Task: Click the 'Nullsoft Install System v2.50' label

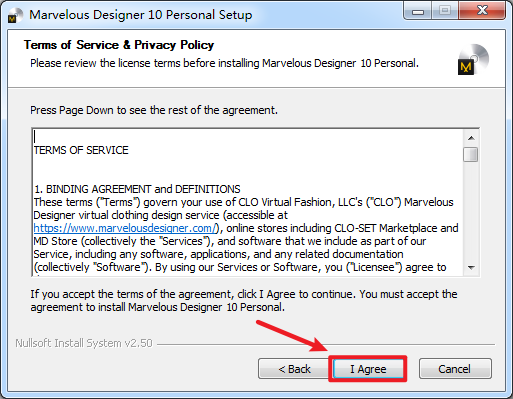Action: point(84,343)
